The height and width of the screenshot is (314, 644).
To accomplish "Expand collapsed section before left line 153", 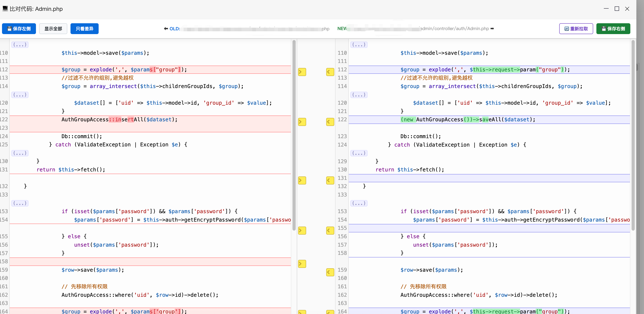I will pos(20,203).
